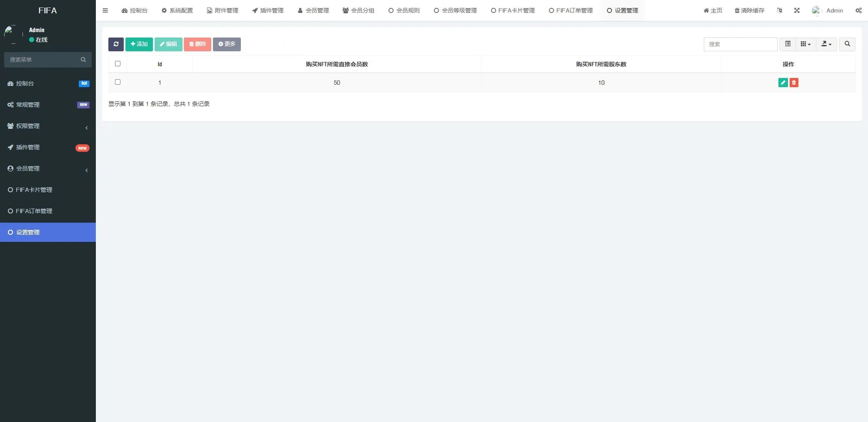This screenshot has width=868, height=422.
Task: Switch to the 会员分组 top tab
Action: pyautogui.click(x=358, y=10)
